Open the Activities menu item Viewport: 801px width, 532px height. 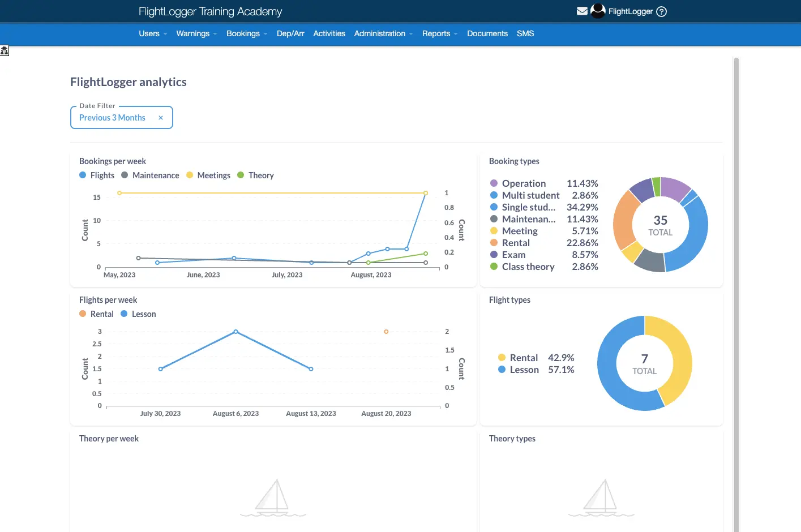[x=329, y=34]
